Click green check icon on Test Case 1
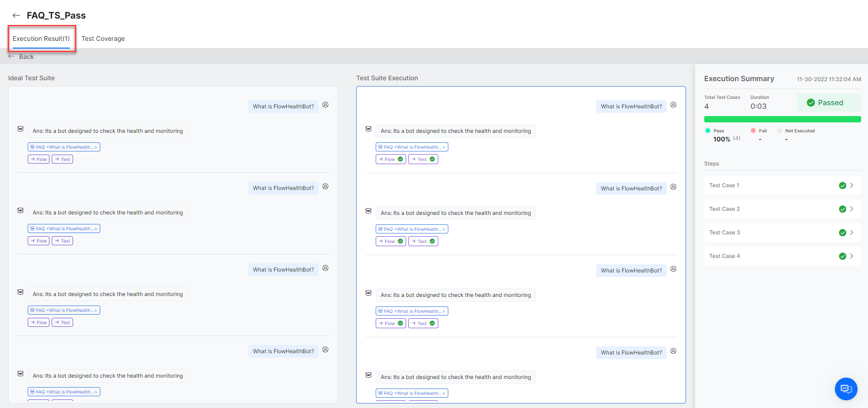 point(842,185)
